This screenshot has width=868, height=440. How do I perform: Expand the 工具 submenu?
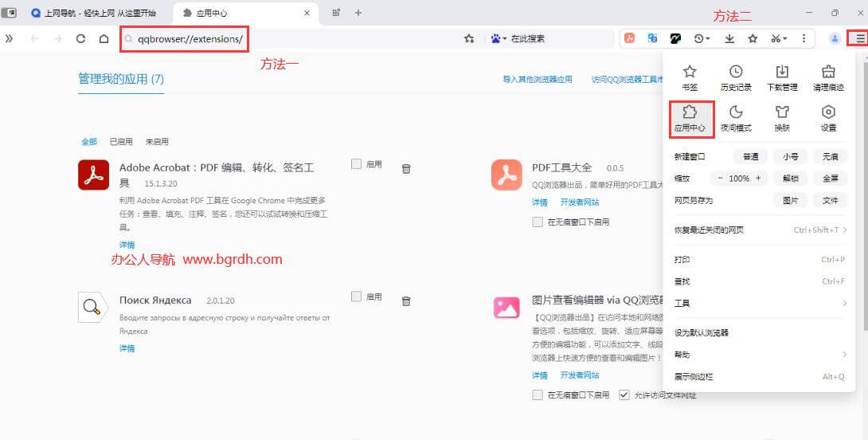tap(759, 303)
